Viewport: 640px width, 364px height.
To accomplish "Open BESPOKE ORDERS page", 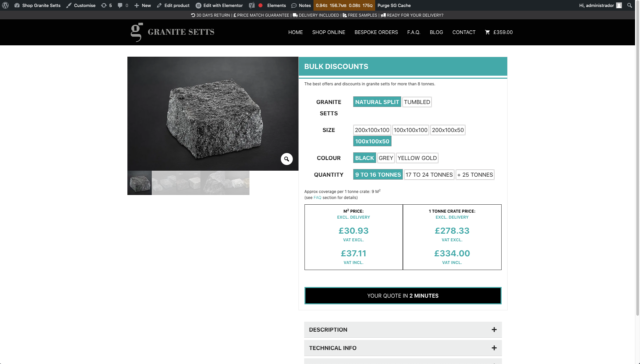I will click(x=376, y=32).
